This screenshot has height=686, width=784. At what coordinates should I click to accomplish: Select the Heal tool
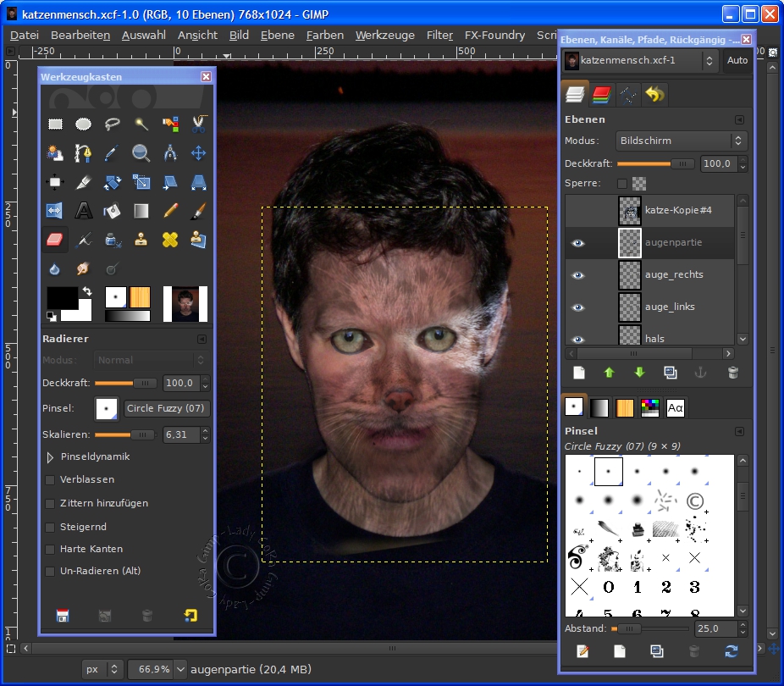pos(170,240)
